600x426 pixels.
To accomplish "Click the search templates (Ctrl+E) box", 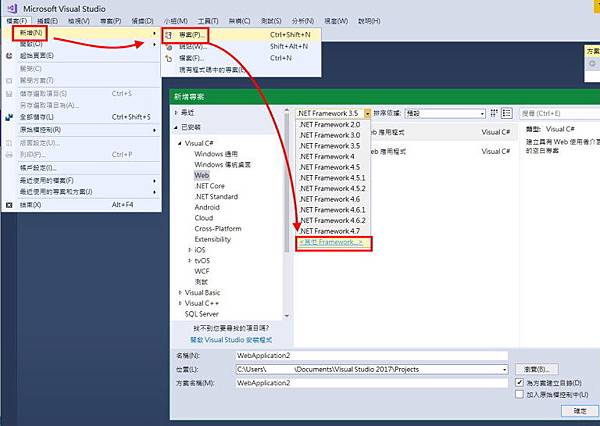I will point(560,113).
